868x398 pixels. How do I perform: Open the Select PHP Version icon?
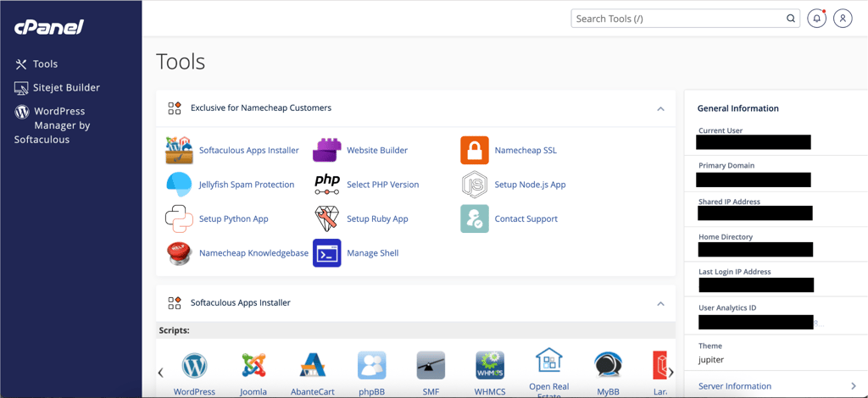326,184
